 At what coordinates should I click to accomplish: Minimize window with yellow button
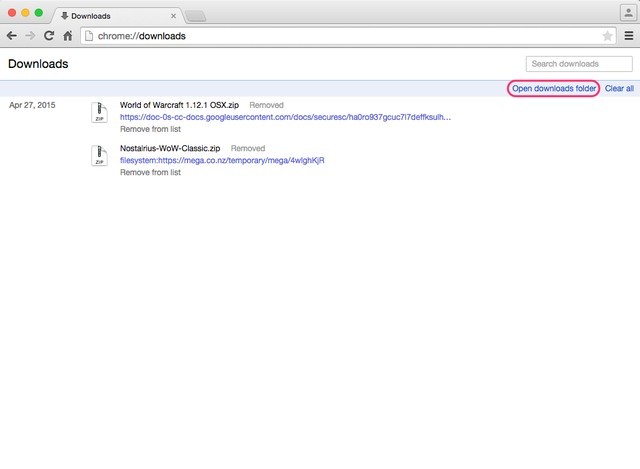click(x=25, y=13)
